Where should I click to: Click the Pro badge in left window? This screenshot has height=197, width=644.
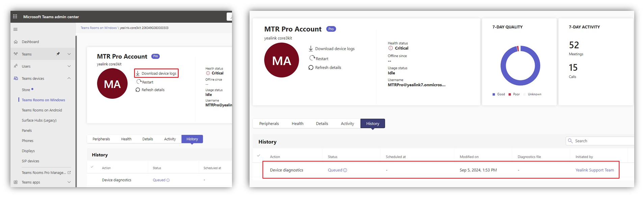[x=155, y=56]
